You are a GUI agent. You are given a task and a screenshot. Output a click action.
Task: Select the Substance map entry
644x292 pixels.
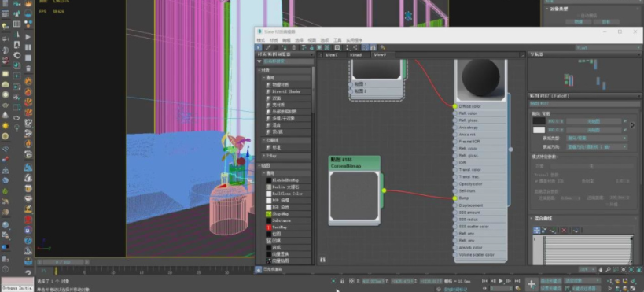pyautogui.click(x=282, y=220)
